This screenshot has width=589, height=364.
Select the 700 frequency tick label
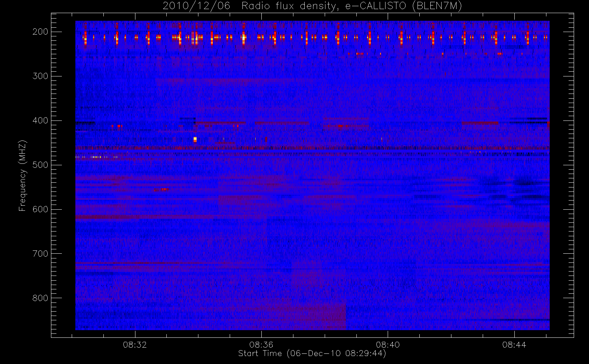point(40,254)
